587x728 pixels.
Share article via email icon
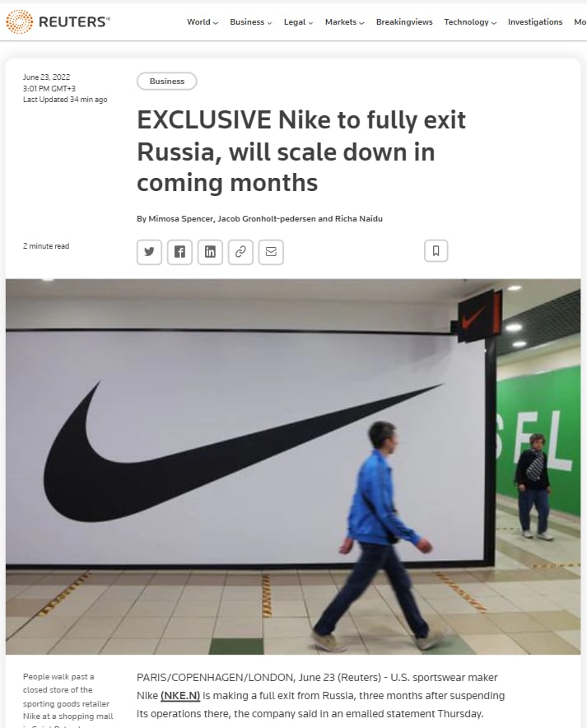pos(271,252)
